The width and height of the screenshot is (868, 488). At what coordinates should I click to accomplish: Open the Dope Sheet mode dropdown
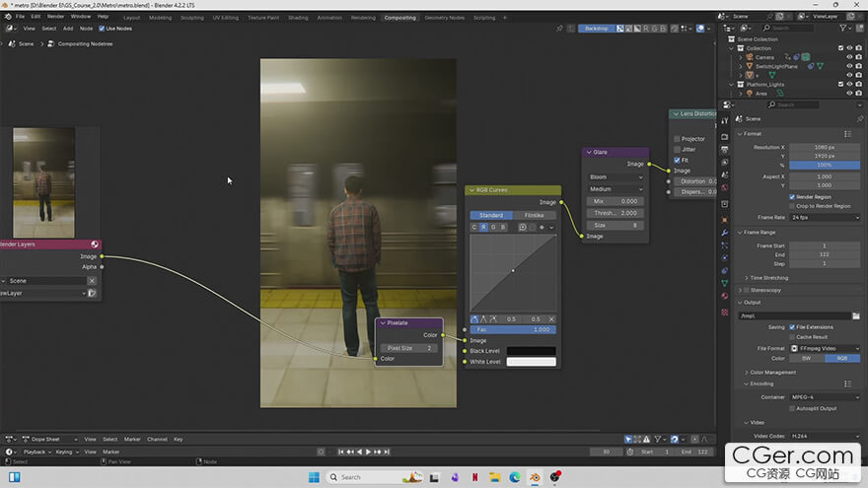50,440
